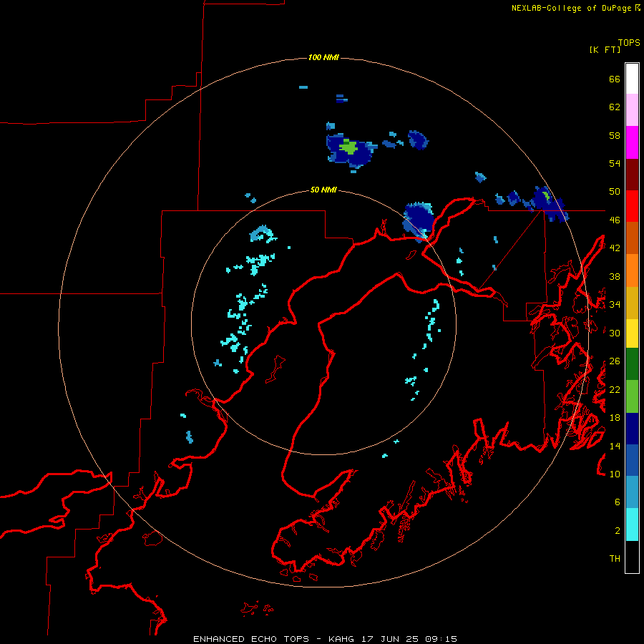This screenshot has height=644, width=644.
Task: Select the bright red 50 kft legend swatch
Action: (x=632, y=206)
